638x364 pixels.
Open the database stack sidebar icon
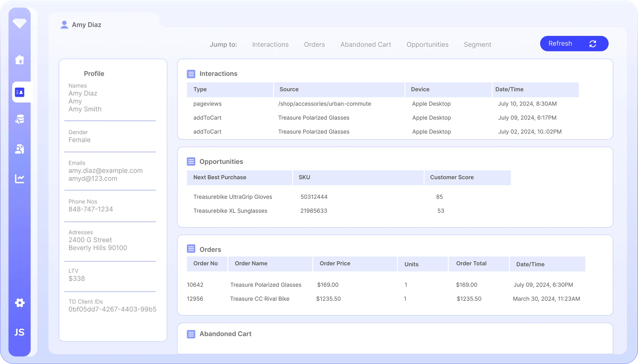pyautogui.click(x=20, y=119)
